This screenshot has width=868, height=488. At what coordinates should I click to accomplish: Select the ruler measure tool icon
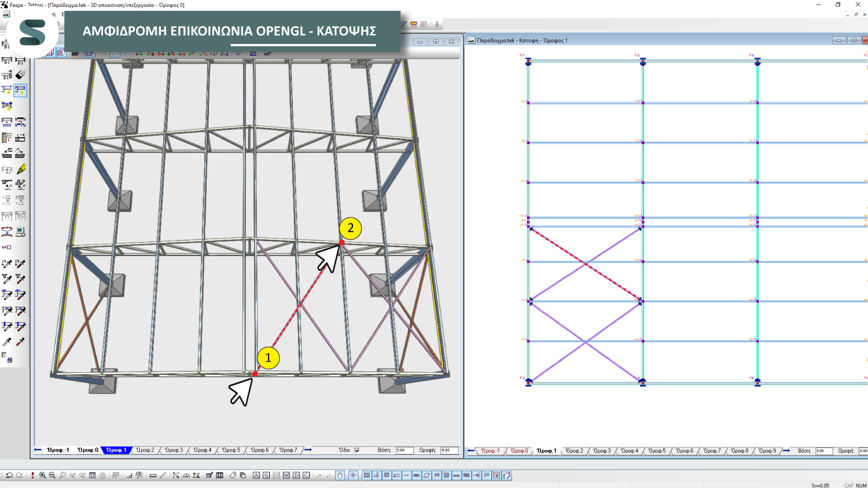pos(153,475)
